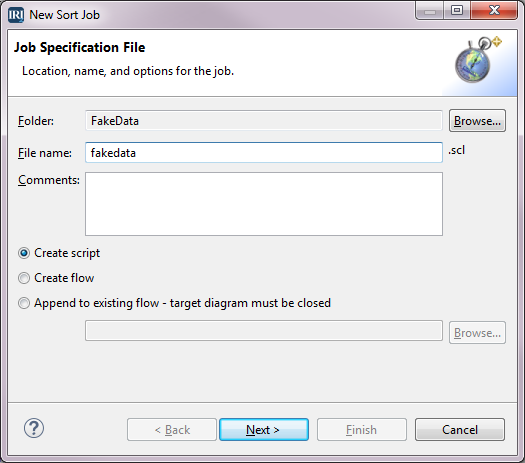Click the disabled Finish button
Screen dimensions: 525x463
(x=362, y=430)
